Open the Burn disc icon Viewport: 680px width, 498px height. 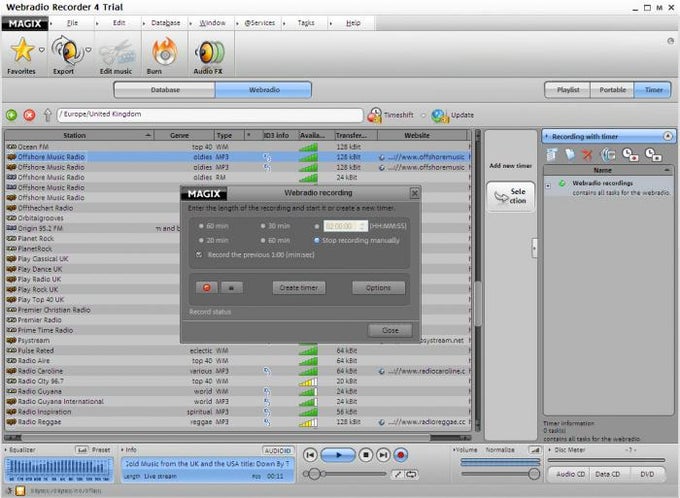[164, 51]
